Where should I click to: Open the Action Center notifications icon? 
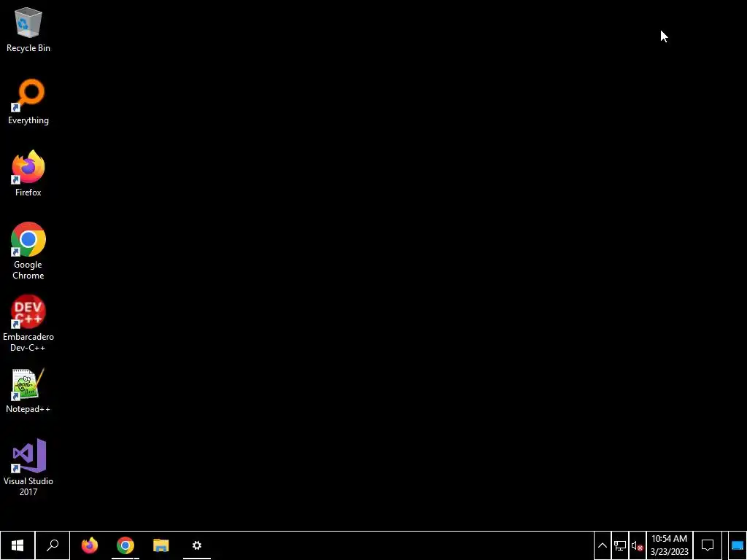[x=708, y=545]
